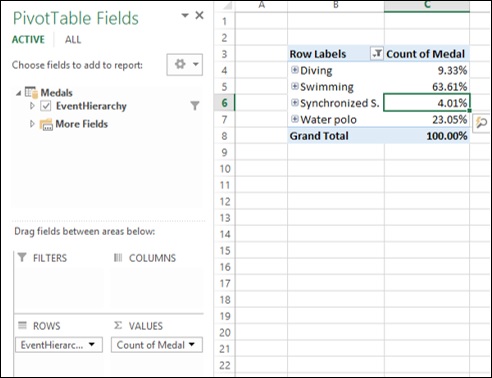492x378 pixels.
Task: Uncheck the EventHierarchy field checkbox
Action: click(46, 106)
